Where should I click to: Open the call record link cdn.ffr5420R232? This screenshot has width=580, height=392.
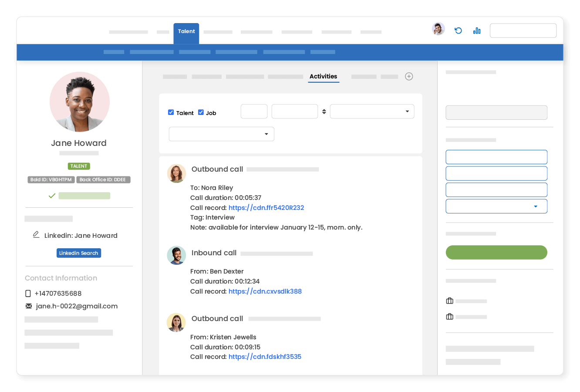[266, 207]
